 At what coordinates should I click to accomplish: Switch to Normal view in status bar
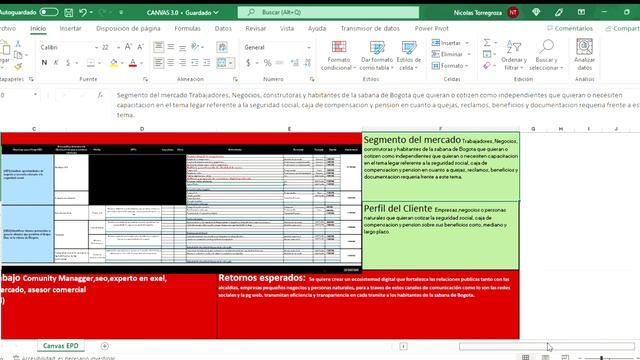[x=525, y=358]
